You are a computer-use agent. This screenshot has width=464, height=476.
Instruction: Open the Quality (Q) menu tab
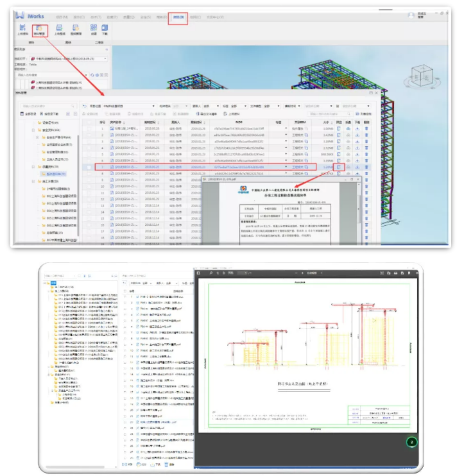click(x=129, y=17)
